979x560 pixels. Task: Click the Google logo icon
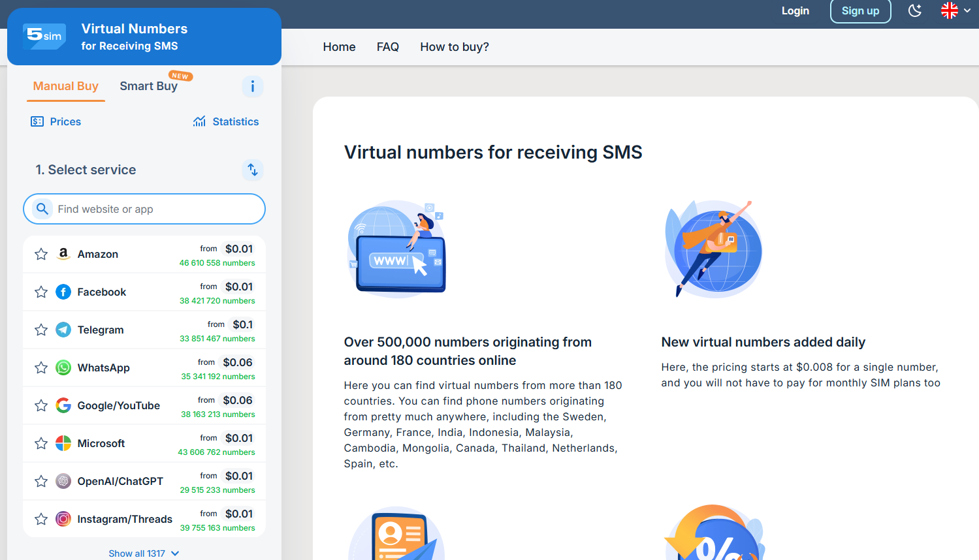pyautogui.click(x=63, y=405)
